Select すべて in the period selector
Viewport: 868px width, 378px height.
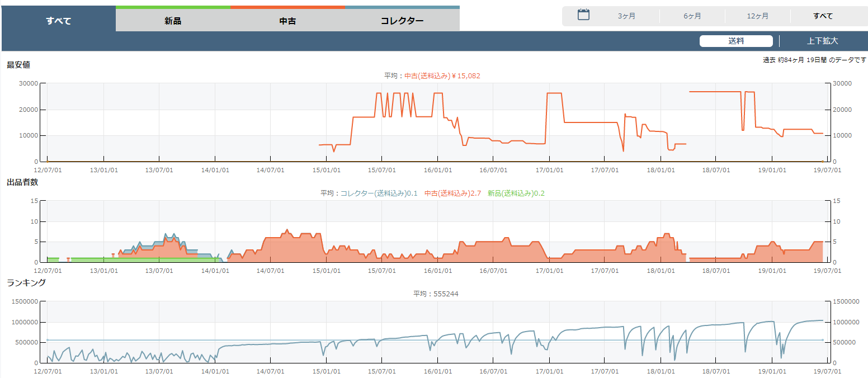(823, 16)
